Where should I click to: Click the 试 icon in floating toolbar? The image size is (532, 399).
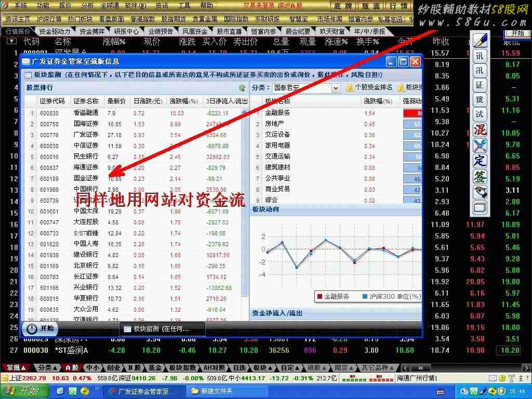coord(480,114)
